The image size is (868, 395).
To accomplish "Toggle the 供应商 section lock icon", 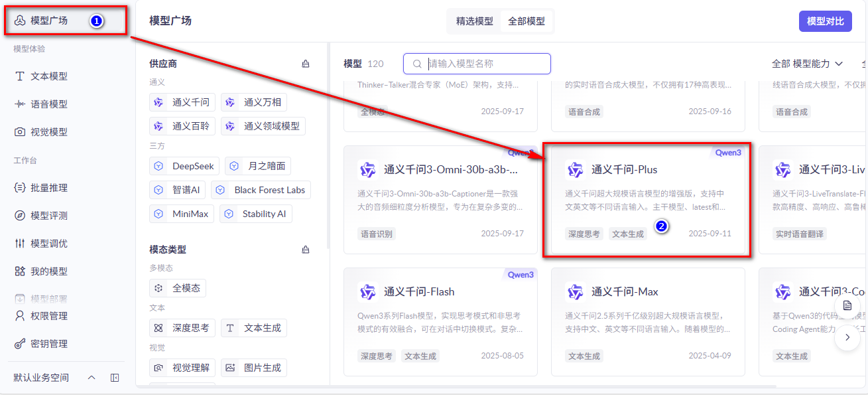I will pyautogui.click(x=306, y=64).
